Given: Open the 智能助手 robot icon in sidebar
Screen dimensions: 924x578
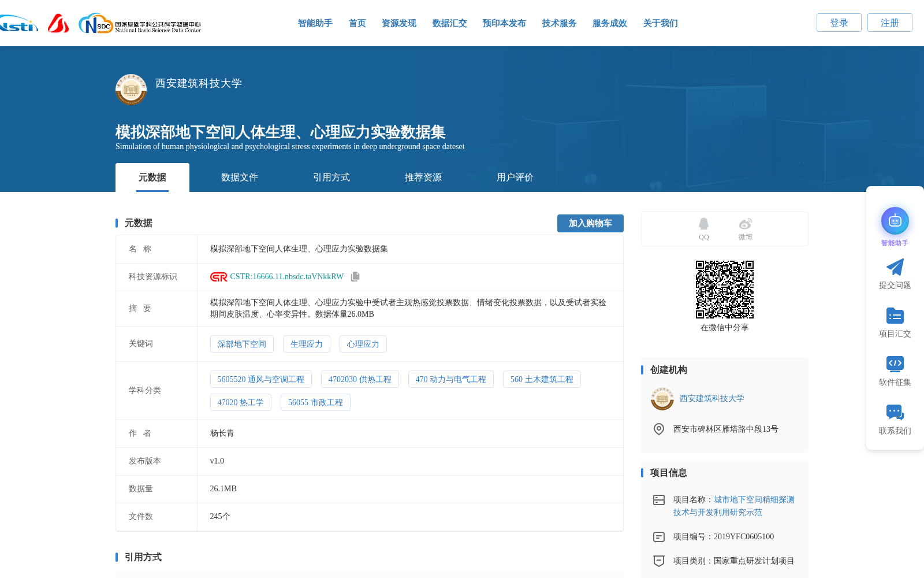Looking at the screenshot, I should (x=895, y=221).
